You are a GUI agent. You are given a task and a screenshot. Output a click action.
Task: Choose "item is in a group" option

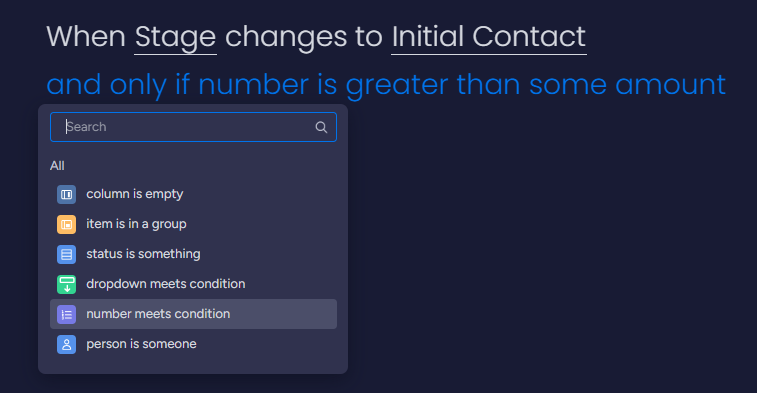tap(193, 224)
